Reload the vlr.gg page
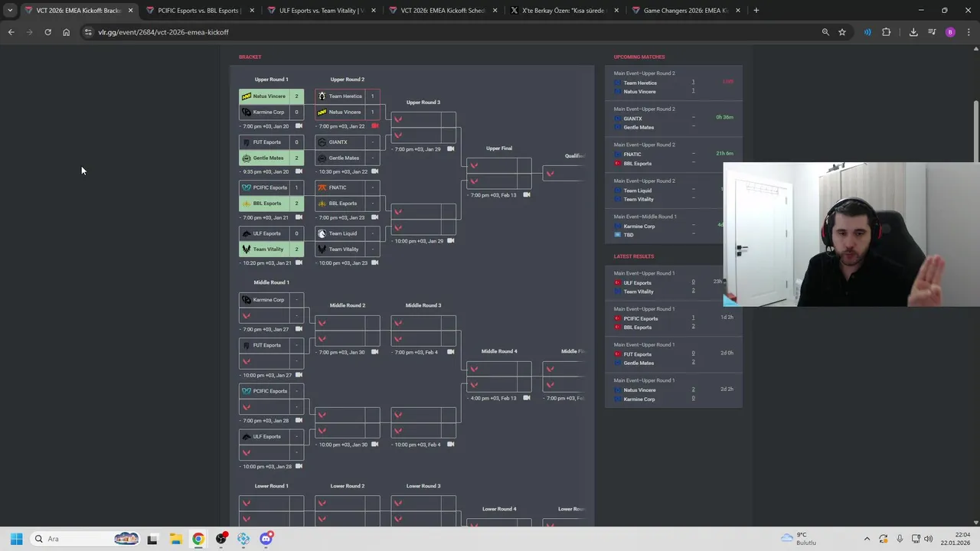The height and width of the screenshot is (551, 980). click(47, 32)
